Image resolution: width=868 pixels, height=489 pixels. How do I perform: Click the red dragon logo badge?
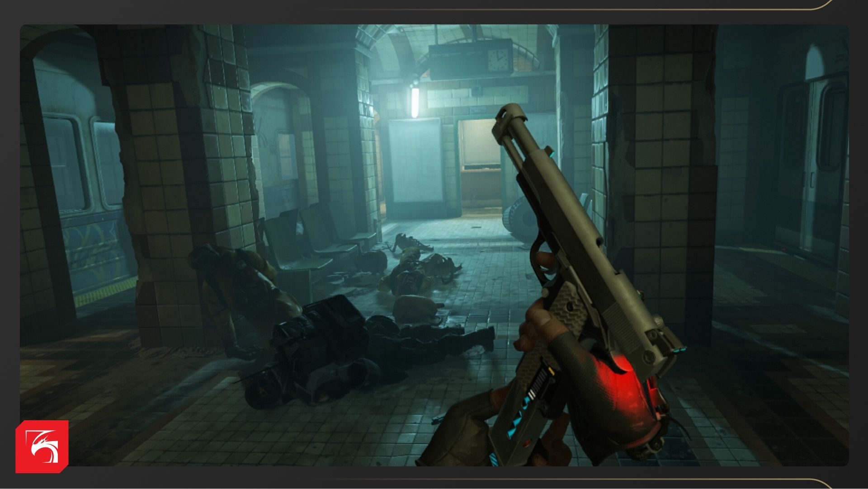click(x=42, y=447)
